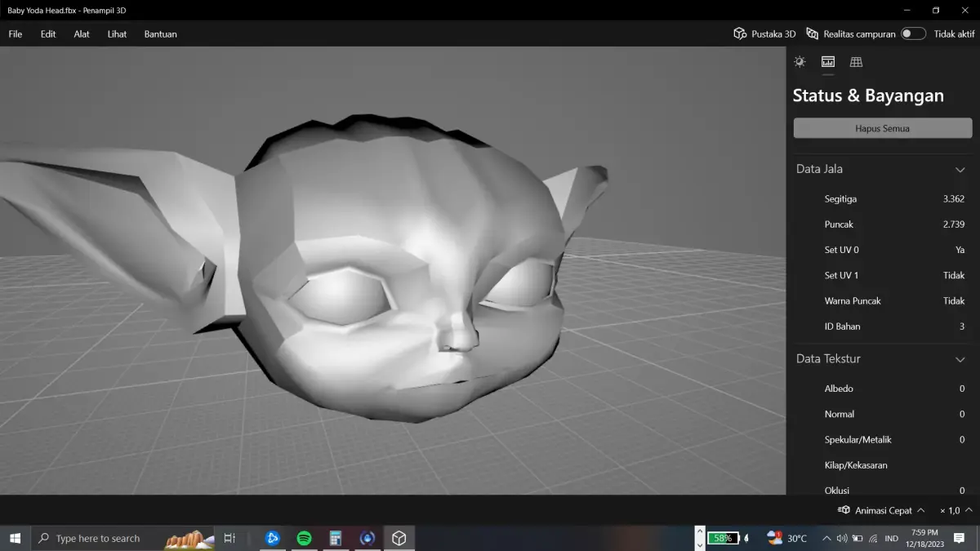Open the clock showing 7:59 PM
Image resolution: width=980 pixels, height=551 pixels.
[924, 538]
